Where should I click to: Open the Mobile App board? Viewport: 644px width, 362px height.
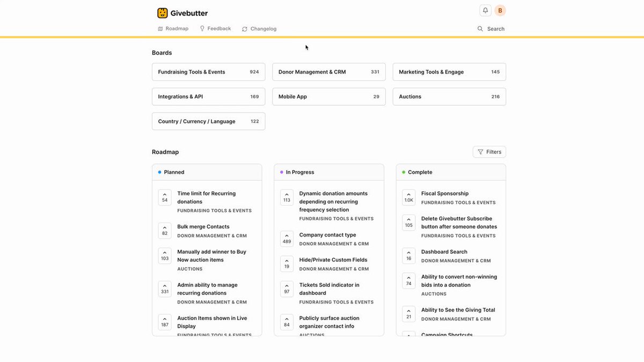[x=329, y=97]
